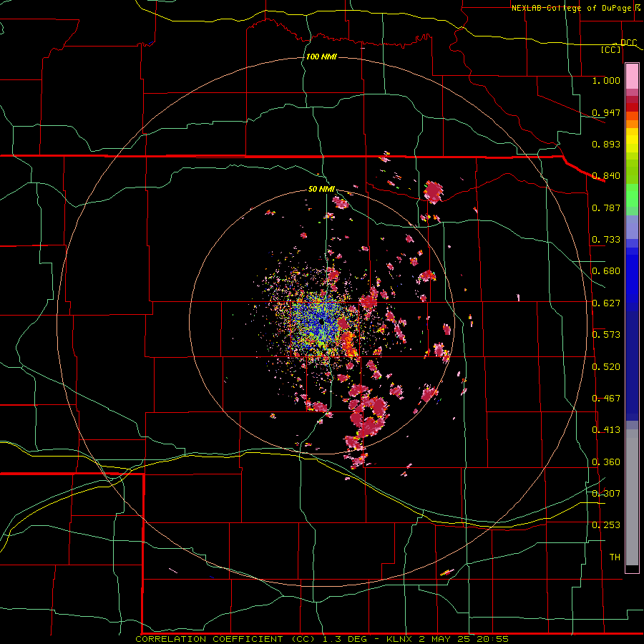Select the 0.467 value on color scale

click(x=606, y=399)
